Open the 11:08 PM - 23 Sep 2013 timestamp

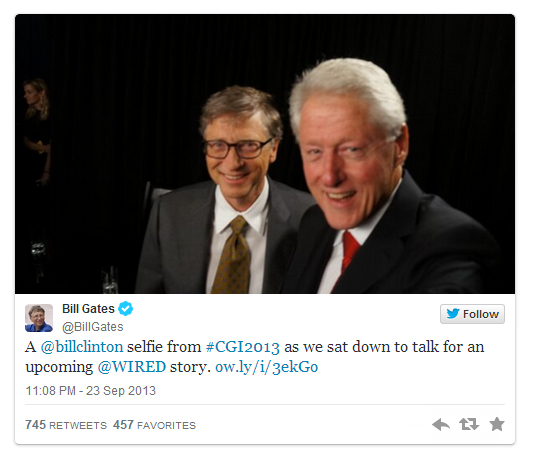point(91,391)
